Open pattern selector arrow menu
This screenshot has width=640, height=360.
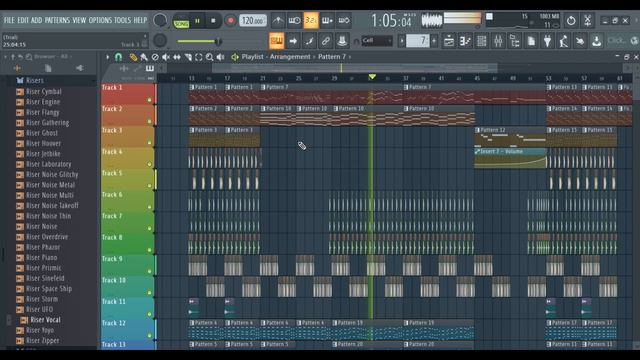pos(402,41)
